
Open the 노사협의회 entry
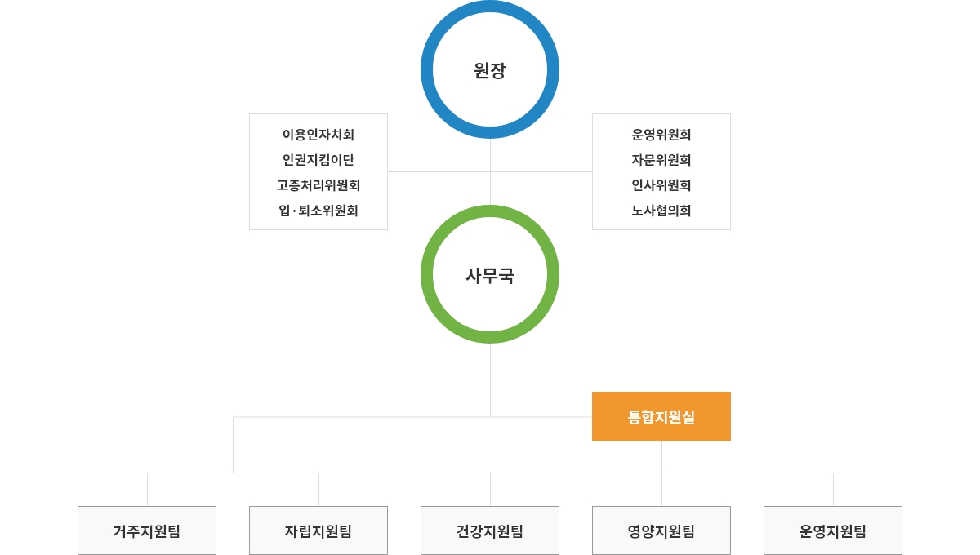(661, 211)
